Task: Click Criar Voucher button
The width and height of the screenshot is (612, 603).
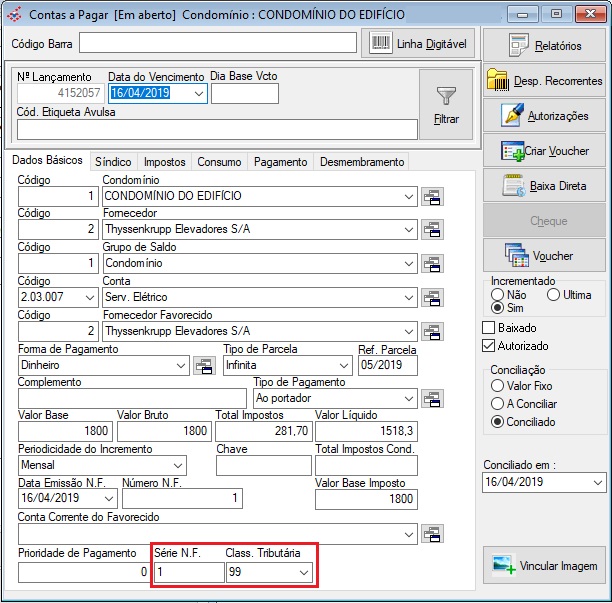Action: click(x=544, y=151)
